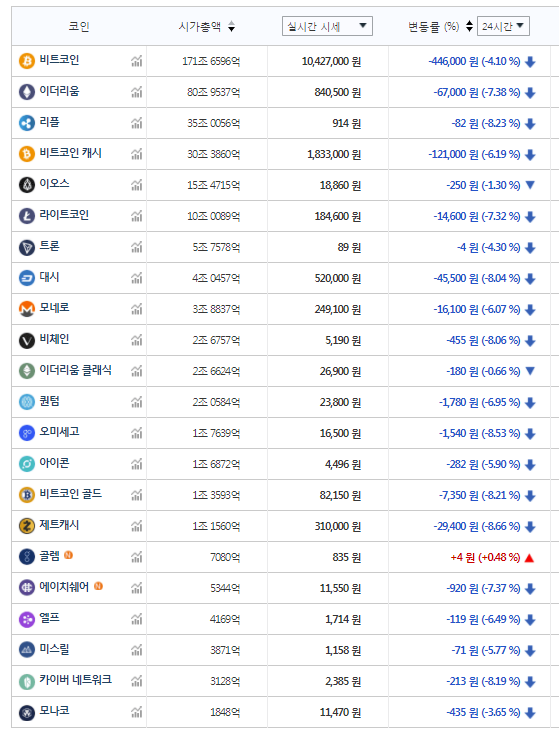Open the chart icon for 이더리움
The image size is (559, 733).
(136, 92)
